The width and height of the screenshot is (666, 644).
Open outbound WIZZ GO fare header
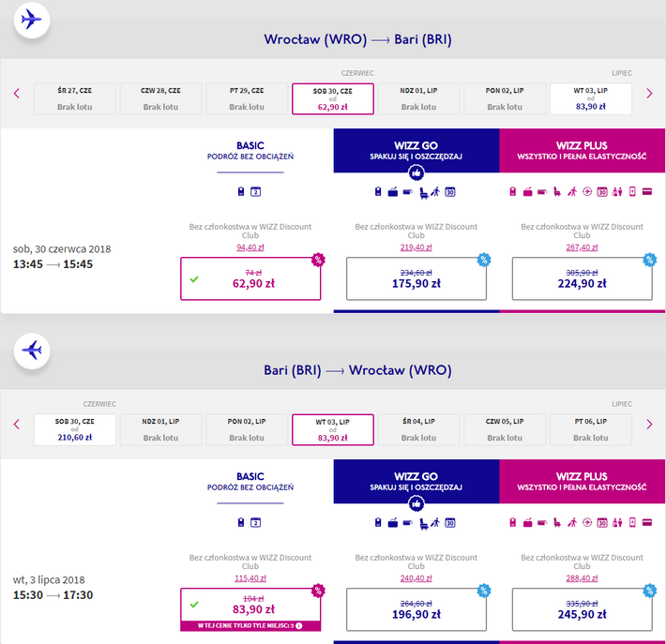(x=416, y=151)
